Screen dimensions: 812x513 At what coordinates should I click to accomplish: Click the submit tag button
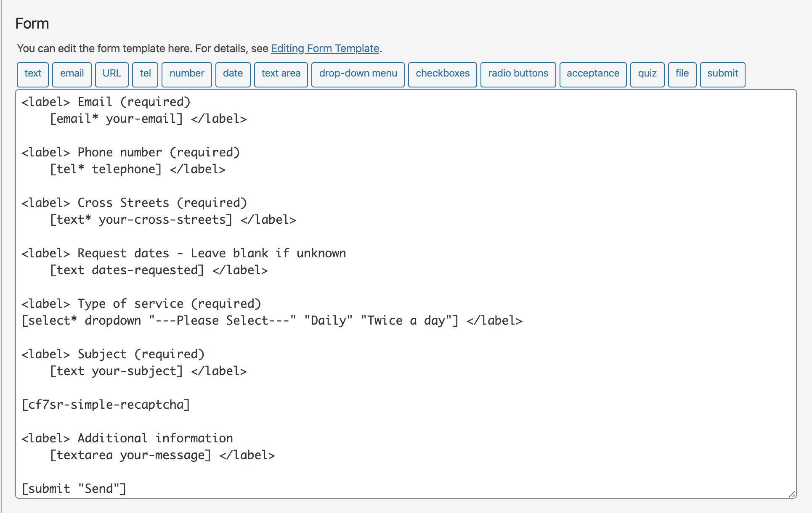point(723,74)
